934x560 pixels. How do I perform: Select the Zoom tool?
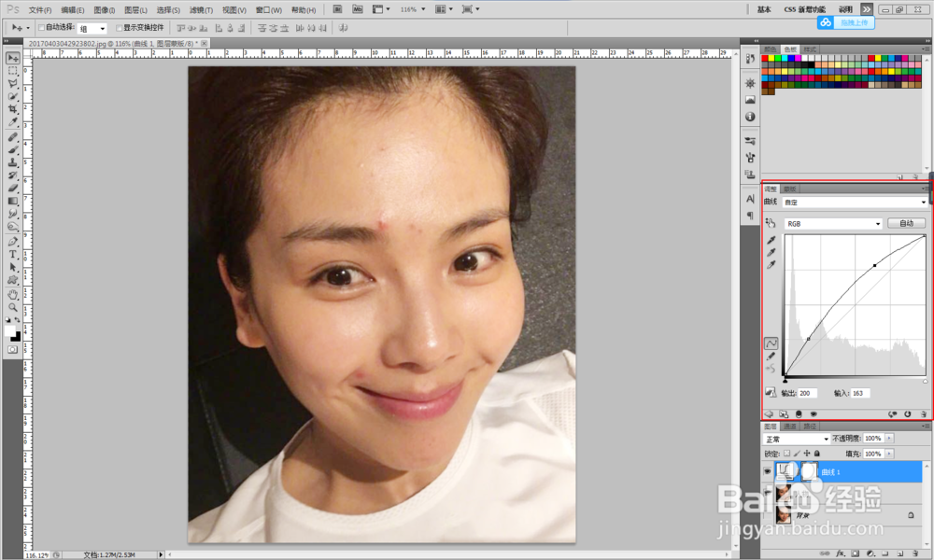pos(12,308)
